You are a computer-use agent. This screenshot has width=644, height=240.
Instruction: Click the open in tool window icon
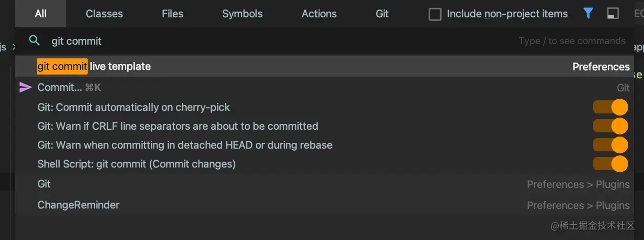pyautogui.click(x=612, y=14)
